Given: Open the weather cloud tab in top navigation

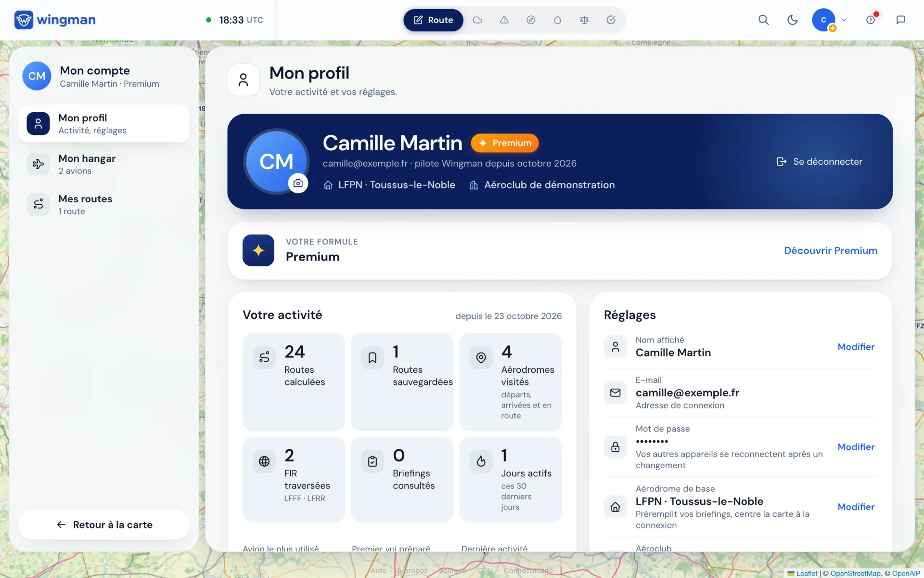Looking at the screenshot, I should point(477,20).
